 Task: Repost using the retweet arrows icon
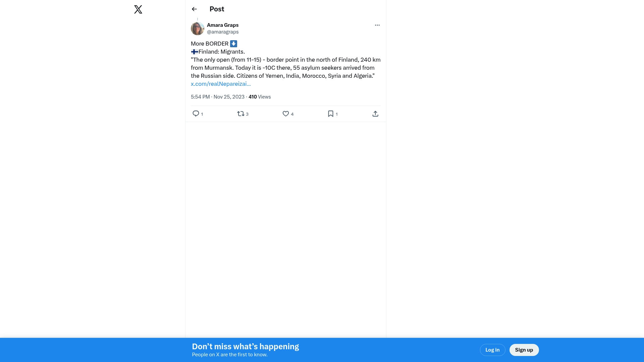click(240, 114)
